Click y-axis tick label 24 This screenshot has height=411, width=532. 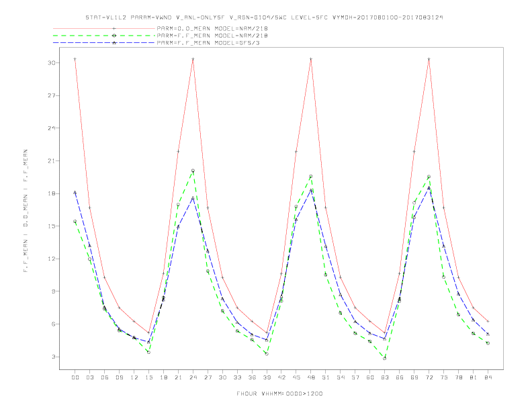52,128
